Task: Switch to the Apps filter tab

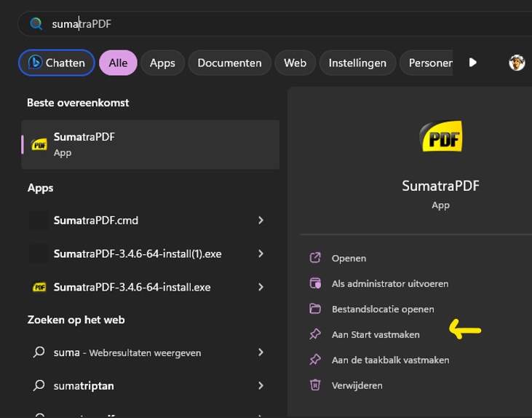Action: pyautogui.click(x=162, y=63)
